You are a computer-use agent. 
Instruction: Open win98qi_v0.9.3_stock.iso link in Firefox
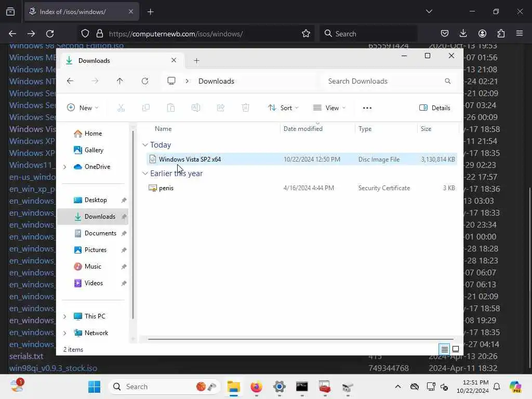(54, 368)
